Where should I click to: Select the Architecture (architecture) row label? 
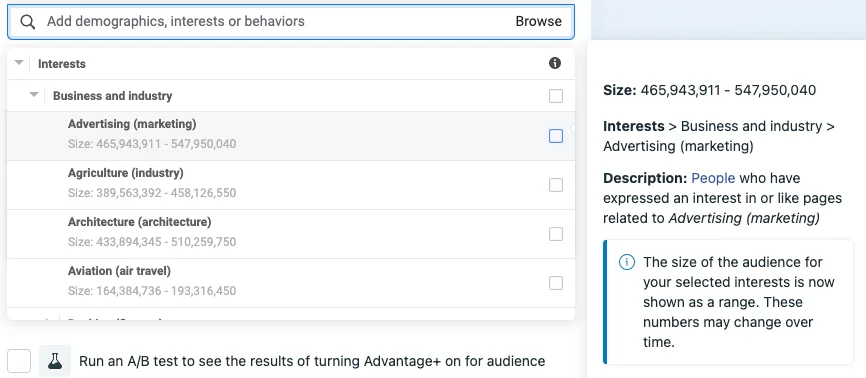pyautogui.click(x=140, y=222)
